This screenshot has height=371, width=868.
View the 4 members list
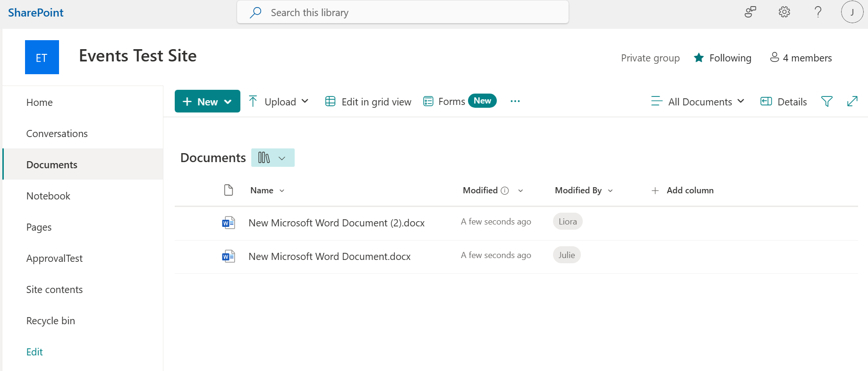801,58
